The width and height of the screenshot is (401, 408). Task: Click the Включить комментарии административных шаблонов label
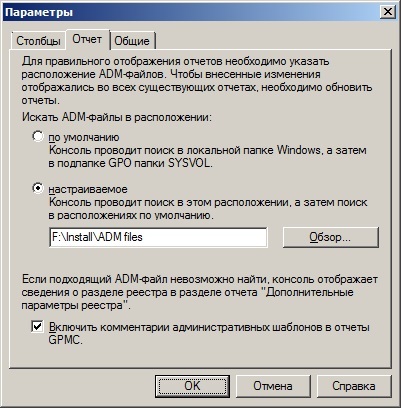[209, 334]
